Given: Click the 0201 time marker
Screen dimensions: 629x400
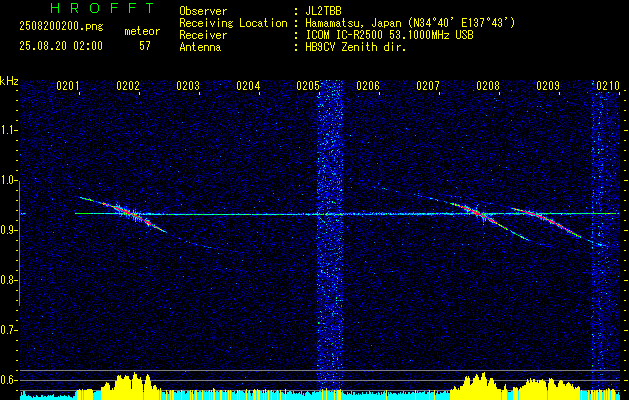Looking at the screenshot, I should point(67,85).
